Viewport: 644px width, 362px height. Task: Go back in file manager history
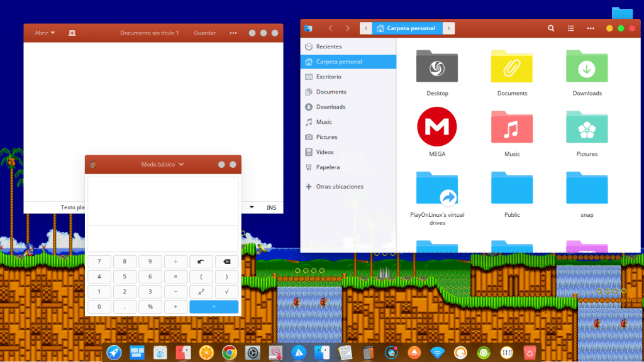(x=331, y=28)
